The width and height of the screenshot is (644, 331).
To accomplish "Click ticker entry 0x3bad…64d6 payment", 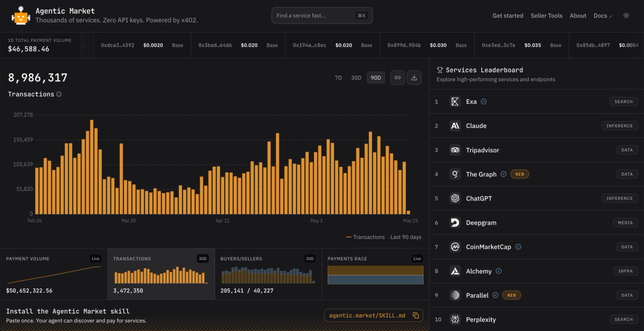I will 238,45.
